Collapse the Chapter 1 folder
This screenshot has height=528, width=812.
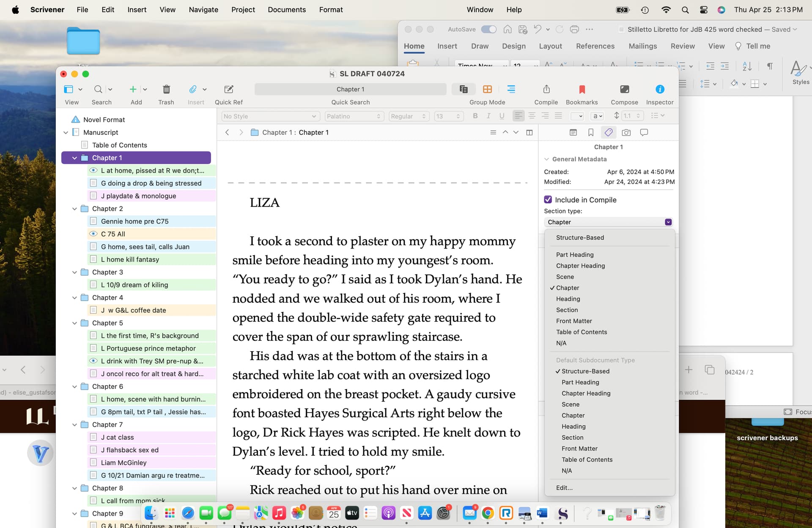[x=74, y=158]
